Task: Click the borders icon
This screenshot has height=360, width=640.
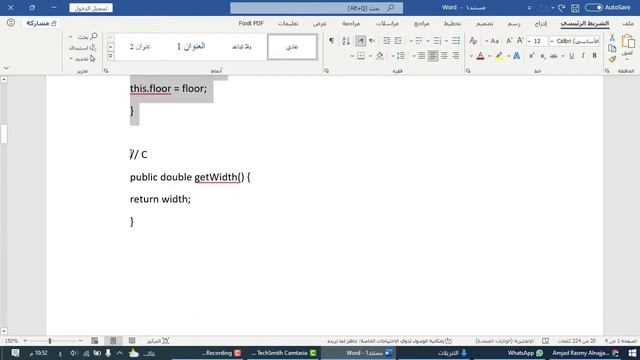Action: pyautogui.click(x=361, y=56)
